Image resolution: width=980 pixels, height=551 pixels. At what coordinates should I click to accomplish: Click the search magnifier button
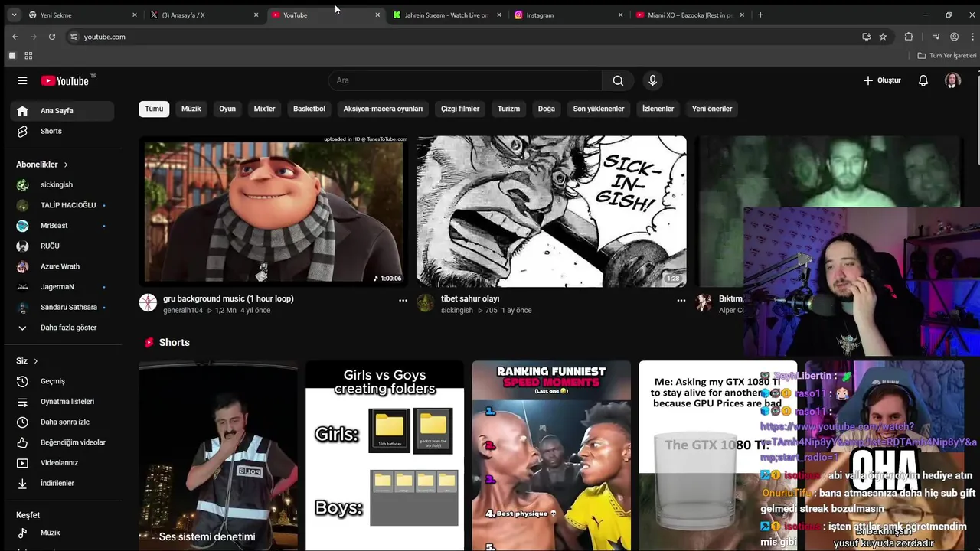[618, 80]
